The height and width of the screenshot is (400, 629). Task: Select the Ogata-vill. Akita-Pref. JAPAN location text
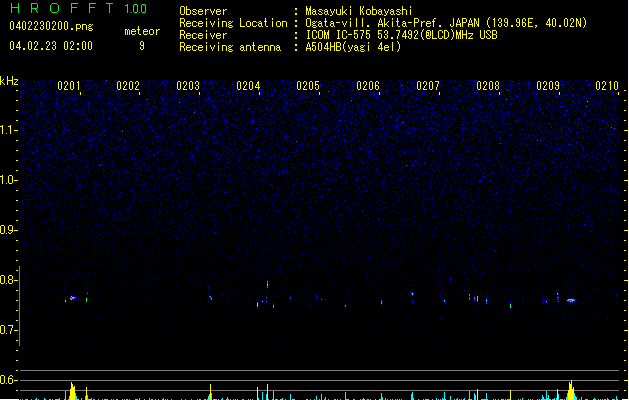click(446, 23)
